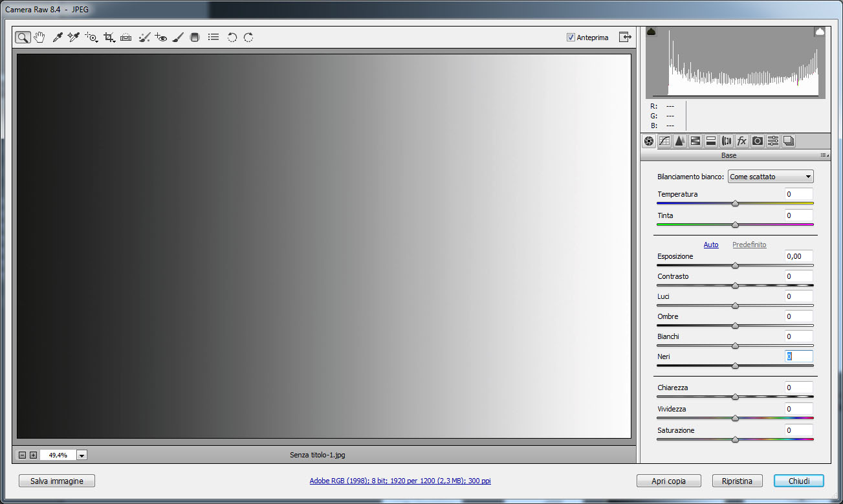Rotate image 90° counterclockwise
The width and height of the screenshot is (843, 504).
[232, 38]
